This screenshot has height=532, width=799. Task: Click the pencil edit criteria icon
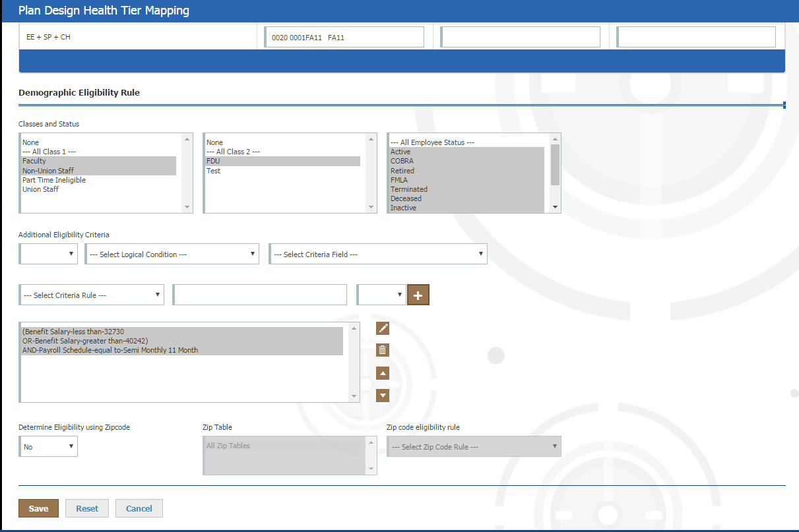coord(383,328)
